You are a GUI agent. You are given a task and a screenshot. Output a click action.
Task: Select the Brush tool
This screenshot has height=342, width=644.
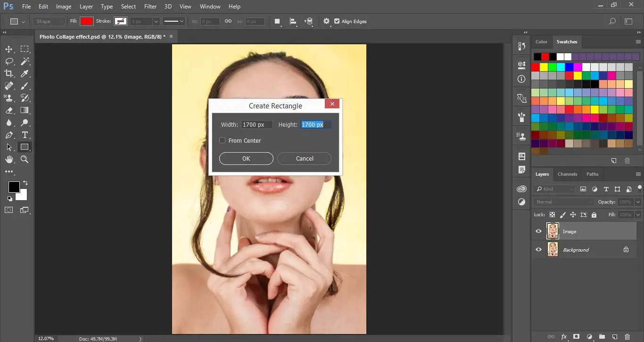point(25,85)
